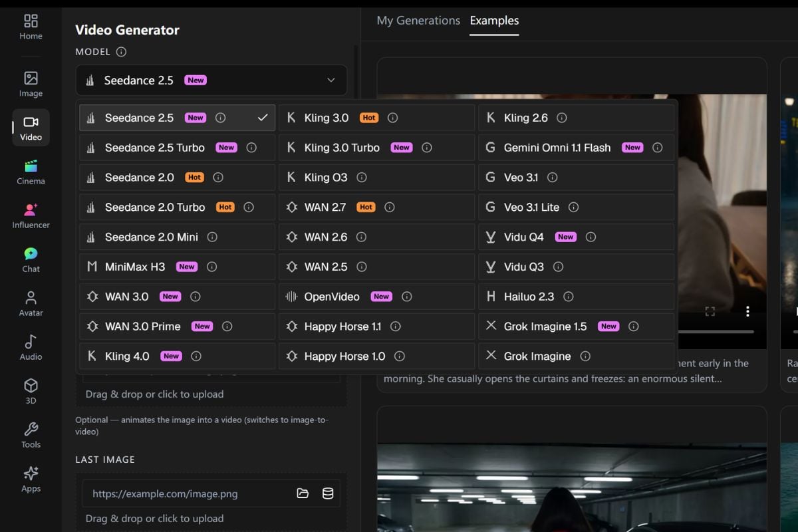Viewport: 798px width, 532px height.
Task: Open the Apps section
Action: click(31, 479)
